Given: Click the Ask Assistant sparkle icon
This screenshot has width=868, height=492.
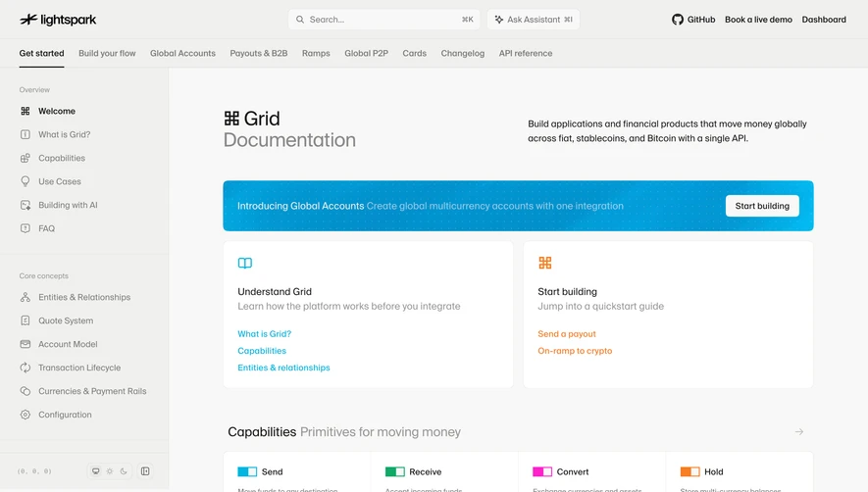Looking at the screenshot, I should point(499,20).
